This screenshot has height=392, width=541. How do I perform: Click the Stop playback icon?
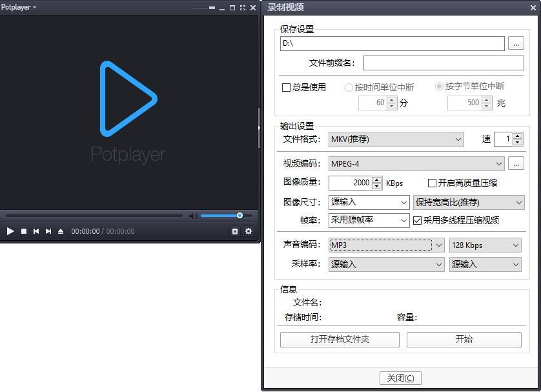23,231
